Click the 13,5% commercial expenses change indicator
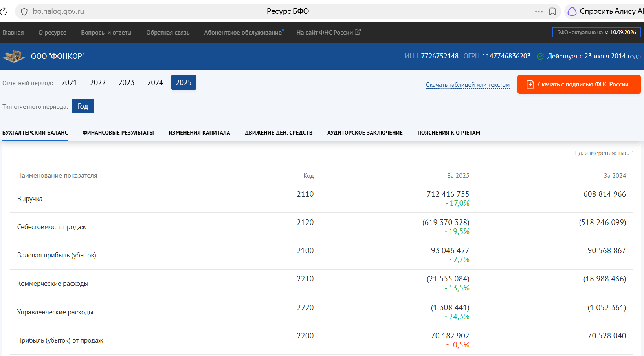 457,288
